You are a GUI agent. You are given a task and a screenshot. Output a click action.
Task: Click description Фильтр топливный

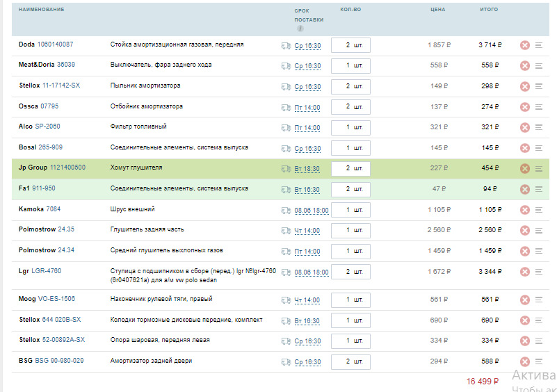(x=138, y=126)
